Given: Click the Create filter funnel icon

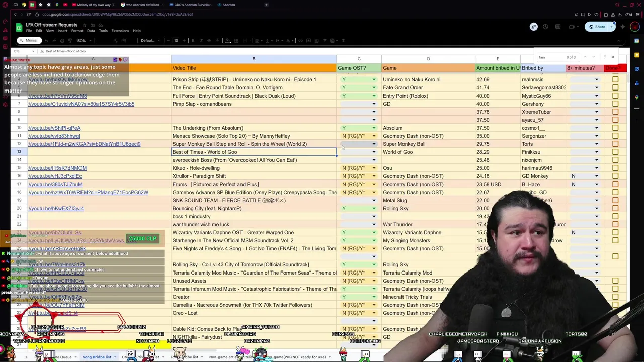Looking at the screenshot, I should (x=325, y=41).
